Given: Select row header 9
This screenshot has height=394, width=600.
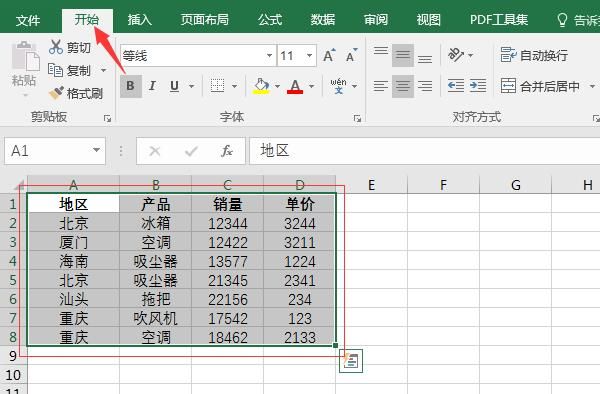Looking at the screenshot, I should point(13,356).
